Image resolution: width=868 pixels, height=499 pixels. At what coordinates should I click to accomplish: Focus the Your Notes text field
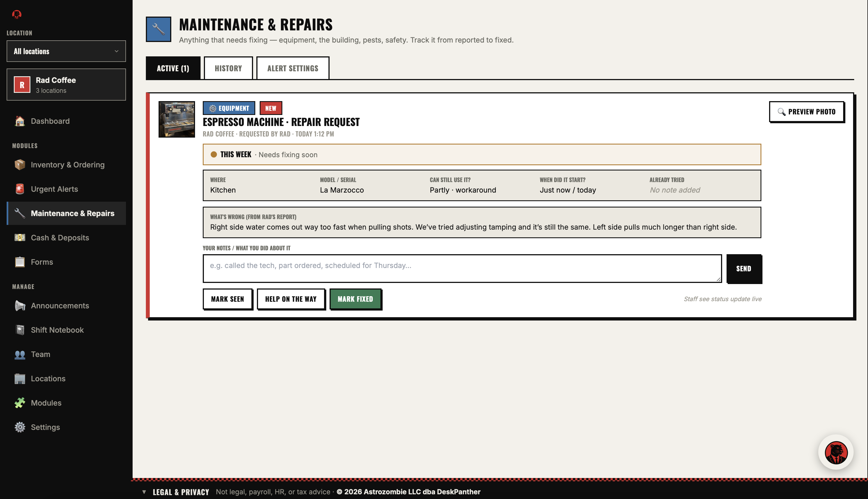(x=462, y=268)
